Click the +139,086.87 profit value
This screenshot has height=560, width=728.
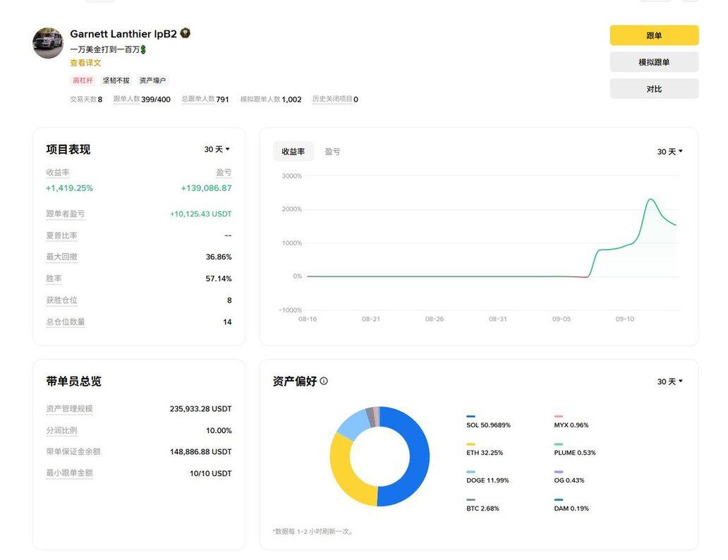pyautogui.click(x=206, y=188)
